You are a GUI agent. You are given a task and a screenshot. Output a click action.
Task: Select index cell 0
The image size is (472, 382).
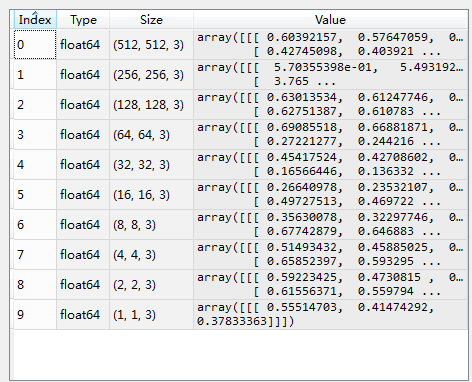[35, 44]
